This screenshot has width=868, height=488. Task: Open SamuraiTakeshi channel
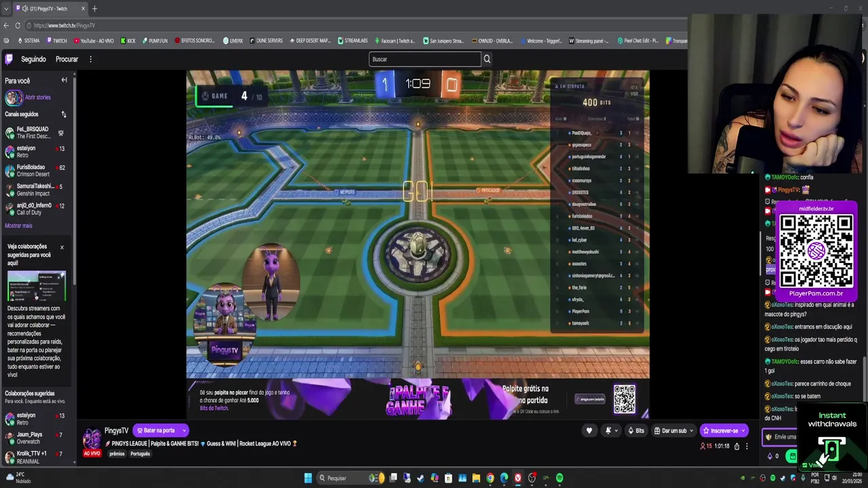(35, 190)
